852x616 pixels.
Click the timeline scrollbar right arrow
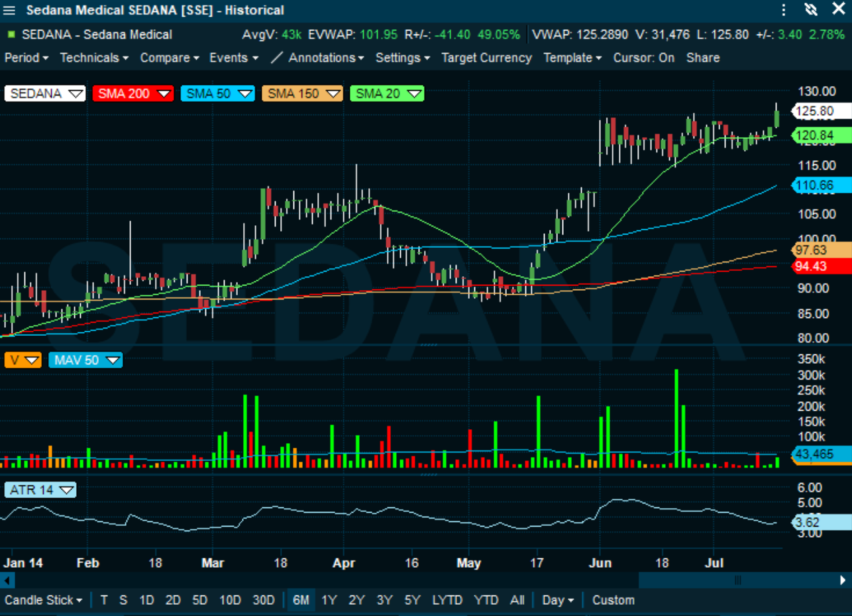pyautogui.click(x=843, y=580)
